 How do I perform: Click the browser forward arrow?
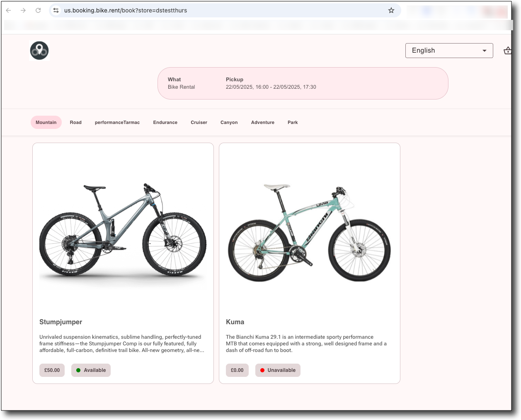(23, 10)
